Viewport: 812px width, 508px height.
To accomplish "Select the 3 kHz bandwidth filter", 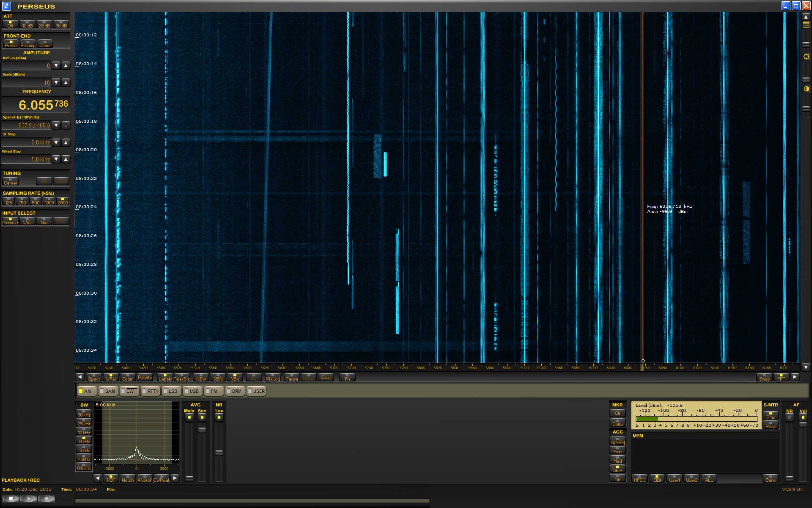I will tap(84, 449).
